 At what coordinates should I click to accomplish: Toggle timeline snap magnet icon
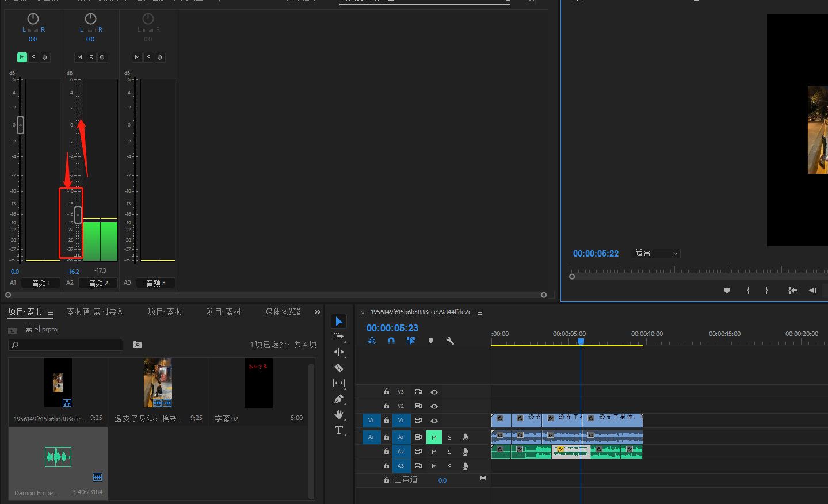391,341
